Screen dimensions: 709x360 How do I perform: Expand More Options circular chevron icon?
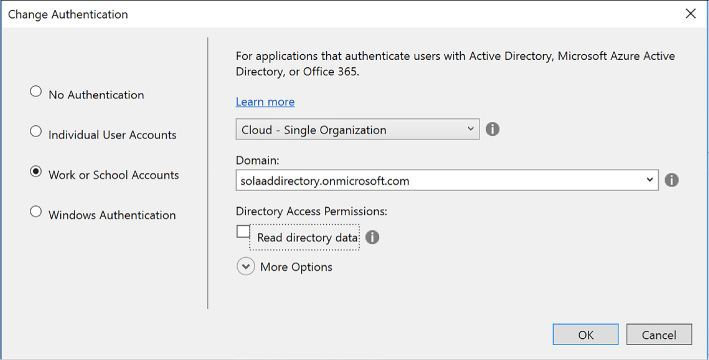(246, 267)
